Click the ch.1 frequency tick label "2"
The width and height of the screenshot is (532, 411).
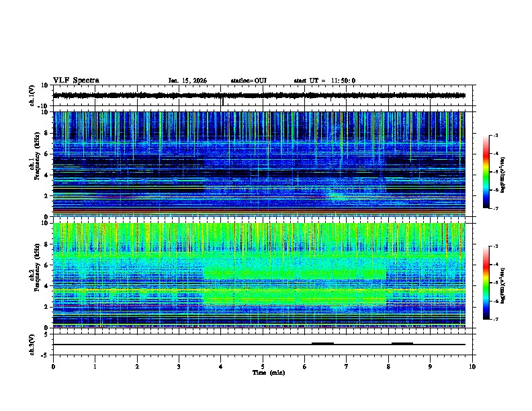(x=47, y=196)
